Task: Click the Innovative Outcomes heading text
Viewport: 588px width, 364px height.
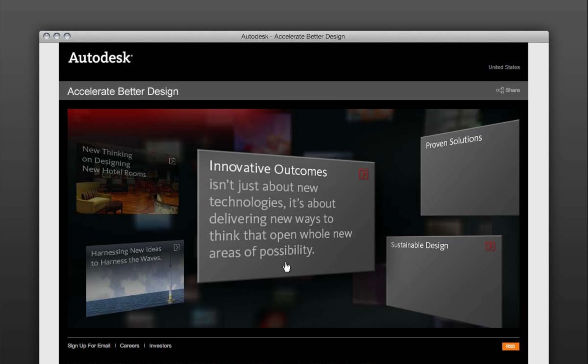Action: [x=268, y=168]
